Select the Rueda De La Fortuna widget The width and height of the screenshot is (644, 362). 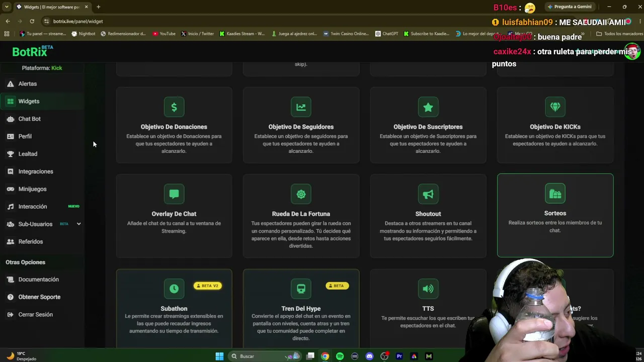coord(301,216)
